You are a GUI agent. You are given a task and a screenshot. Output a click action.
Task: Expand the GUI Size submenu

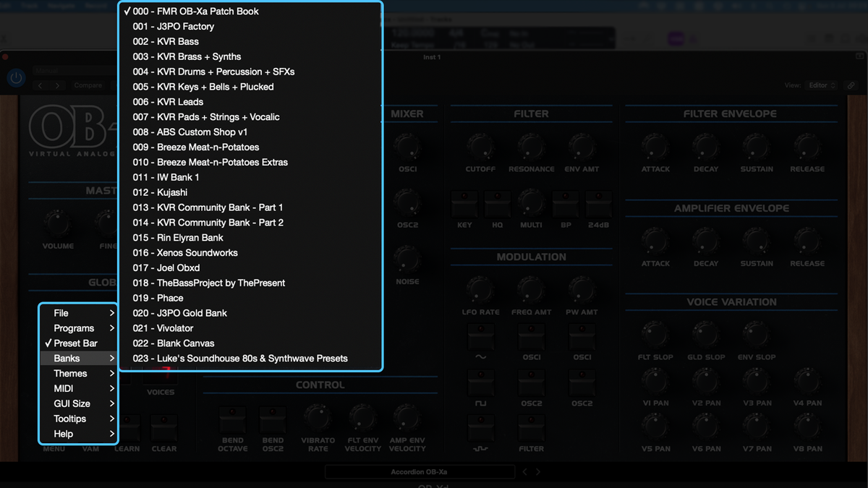click(x=78, y=403)
